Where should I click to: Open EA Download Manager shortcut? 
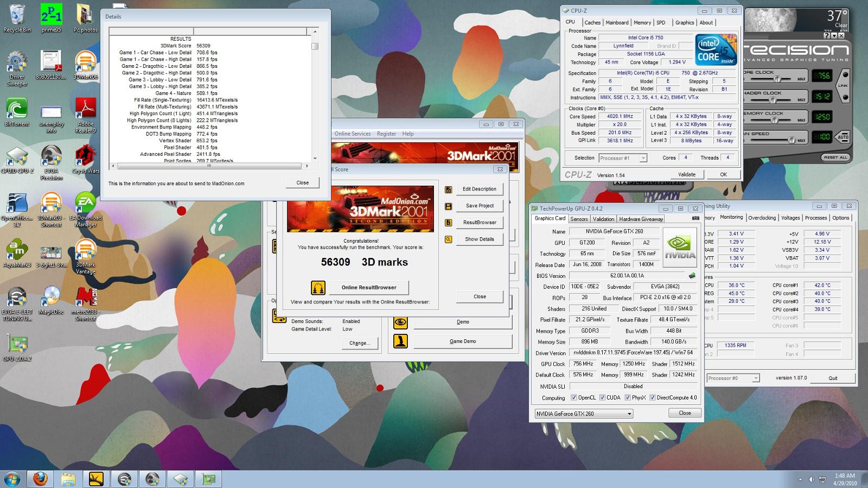85,210
